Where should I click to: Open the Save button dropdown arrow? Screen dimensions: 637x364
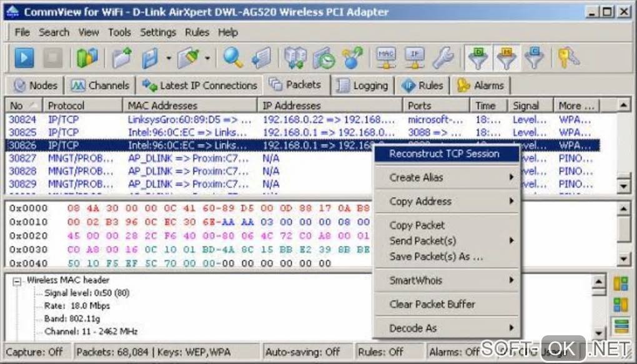pos(169,58)
